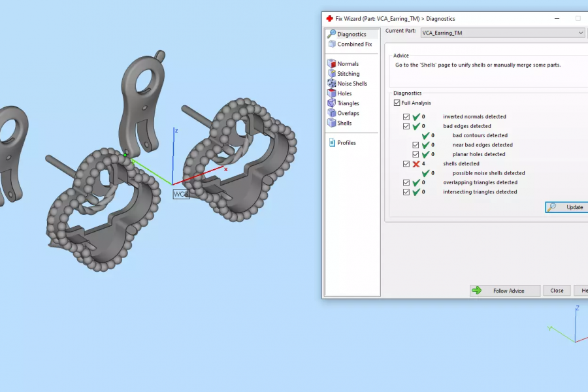
Task: Click the Update button
Action: (566, 207)
